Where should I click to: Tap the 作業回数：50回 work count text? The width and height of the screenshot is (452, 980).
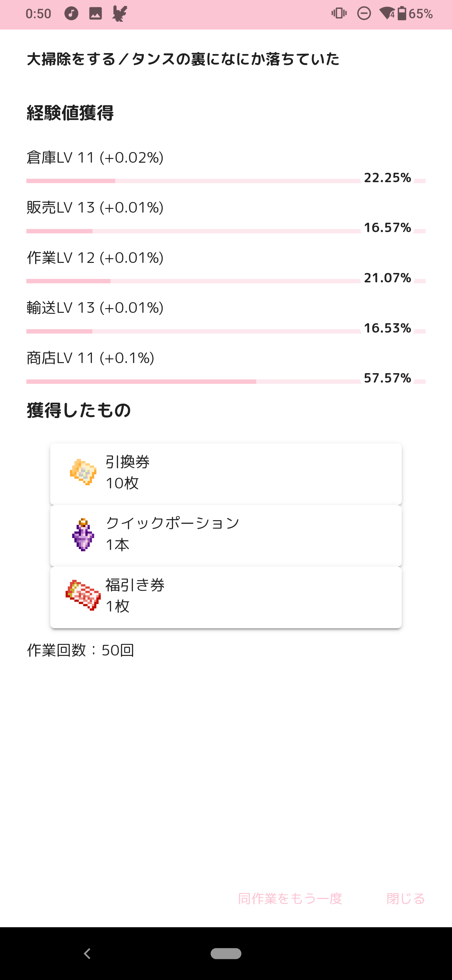point(81,651)
